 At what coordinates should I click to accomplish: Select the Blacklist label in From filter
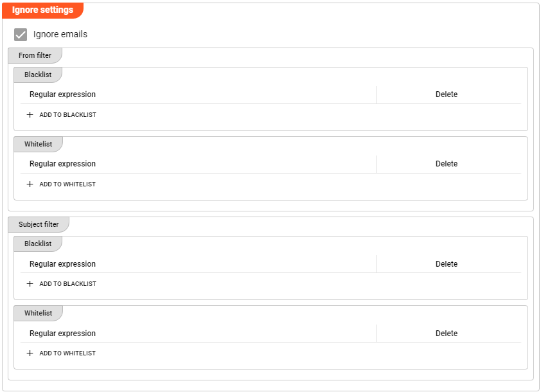click(38, 75)
